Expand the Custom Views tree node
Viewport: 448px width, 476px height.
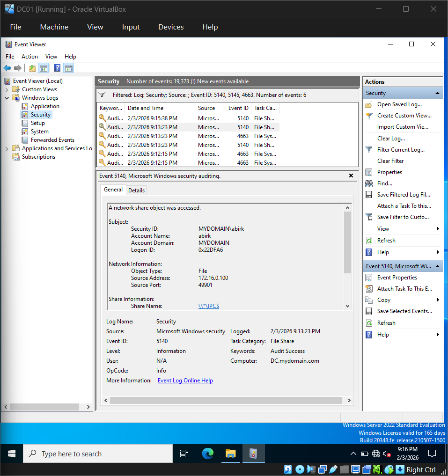7,90
